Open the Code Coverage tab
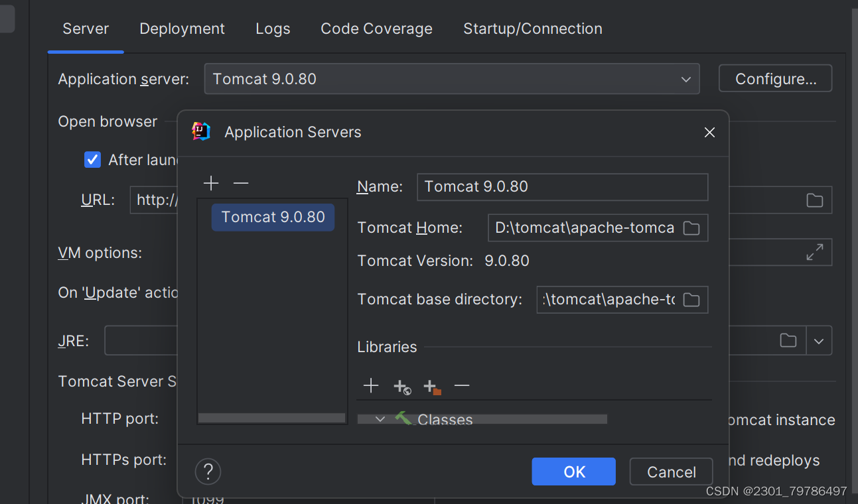The height and width of the screenshot is (504, 858). 376,29
